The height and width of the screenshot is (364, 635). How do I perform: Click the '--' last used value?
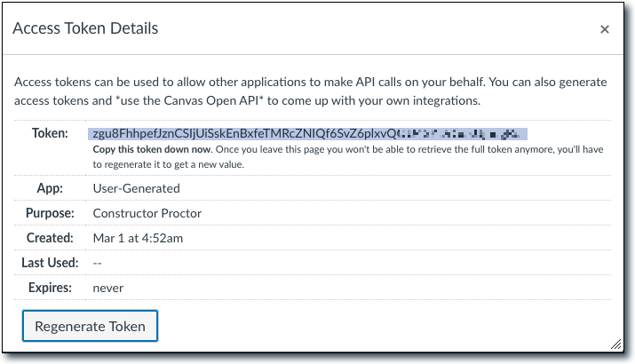pos(99,264)
